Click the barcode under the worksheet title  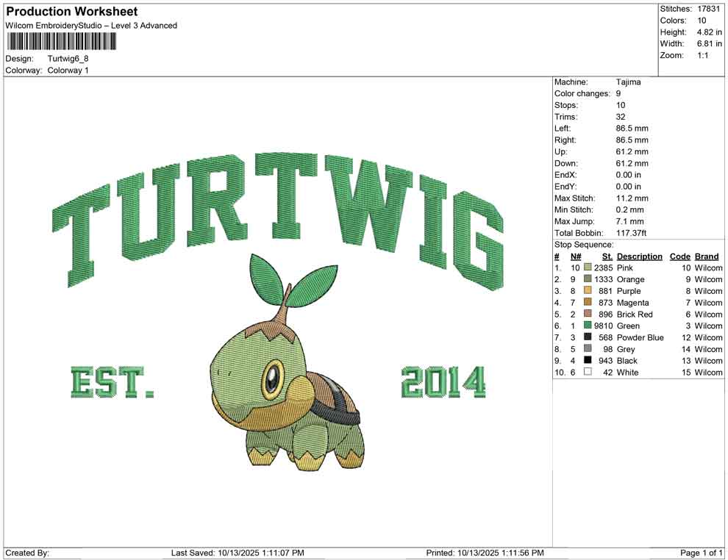click(61, 42)
